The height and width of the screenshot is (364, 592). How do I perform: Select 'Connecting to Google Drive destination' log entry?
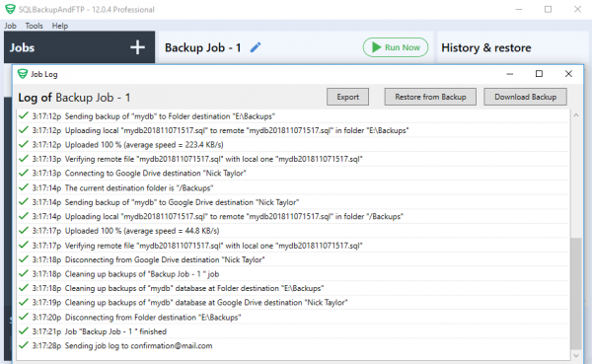click(x=293, y=174)
